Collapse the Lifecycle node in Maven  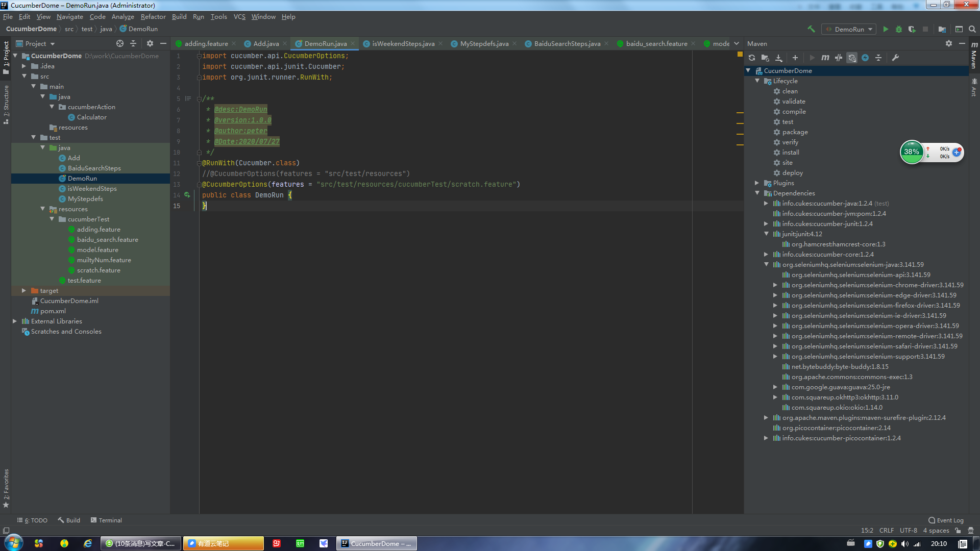tap(757, 81)
